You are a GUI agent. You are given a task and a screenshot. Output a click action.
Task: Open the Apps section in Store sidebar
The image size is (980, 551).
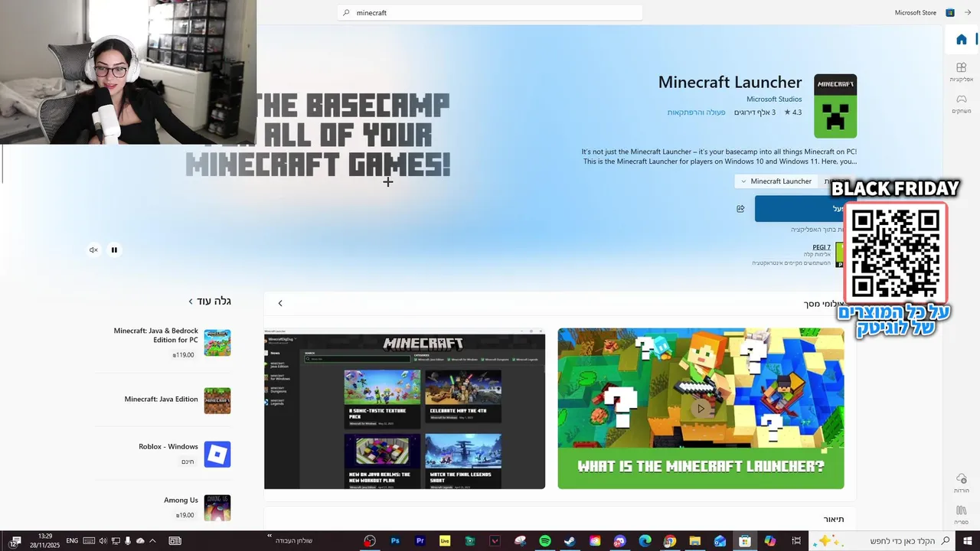pyautogui.click(x=962, y=72)
